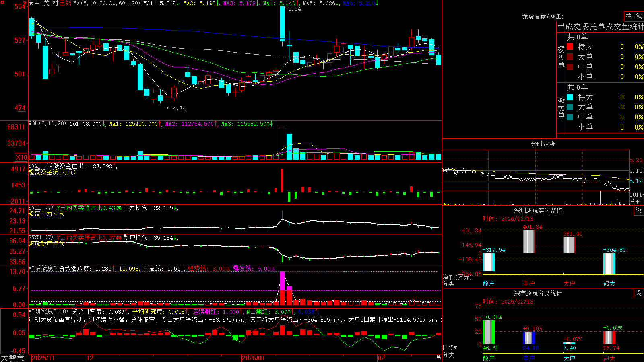Click the 401.34 中户 bar in monitor chart
644x362 pixels.
(529, 241)
